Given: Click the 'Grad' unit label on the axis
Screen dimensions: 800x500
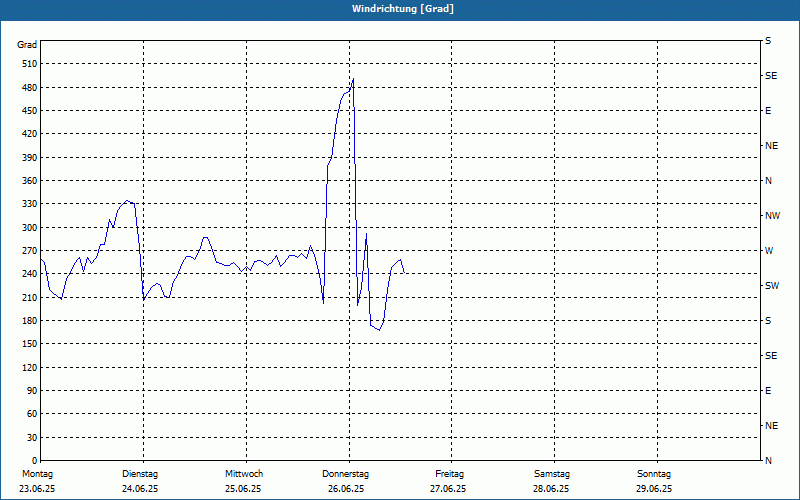Looking at the screenshot, I should coord(27,45).
